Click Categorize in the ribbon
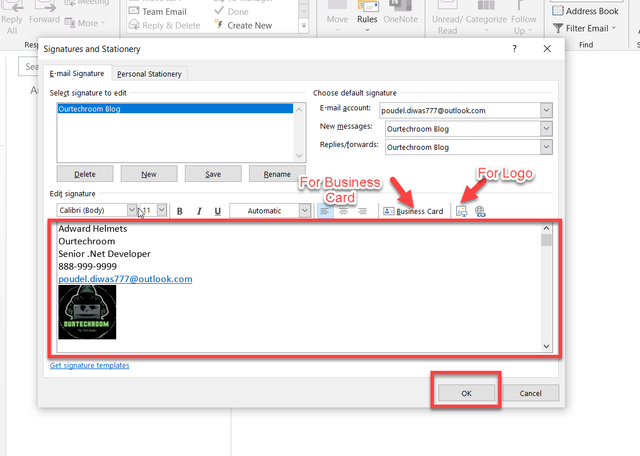 (x=486, y=16)
